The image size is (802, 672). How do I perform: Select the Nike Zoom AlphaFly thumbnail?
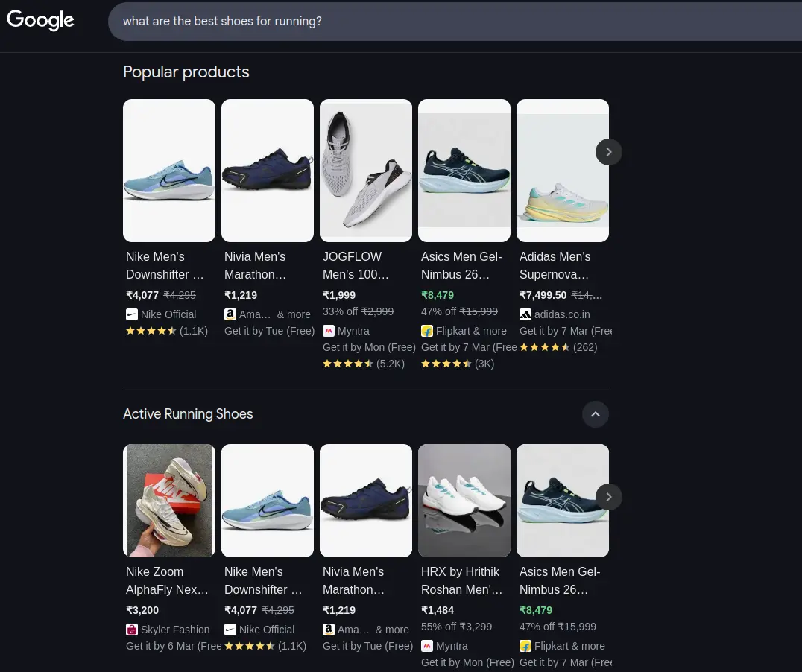[169, 501]
